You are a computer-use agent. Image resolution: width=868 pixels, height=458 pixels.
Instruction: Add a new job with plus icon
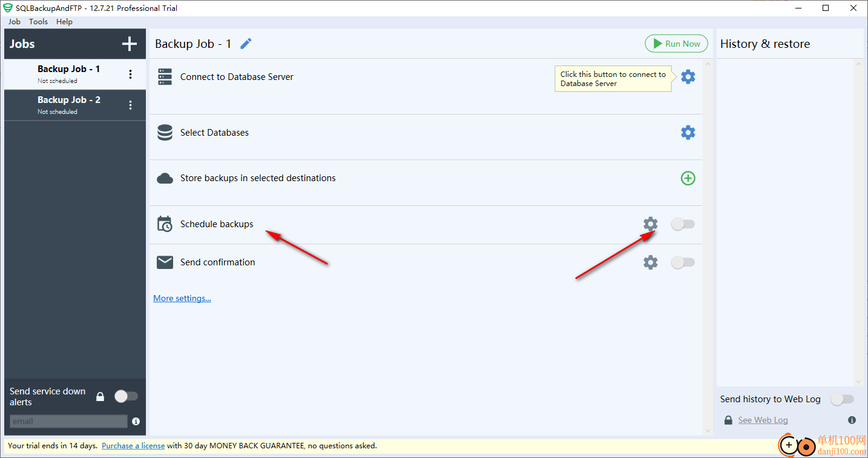130,44
